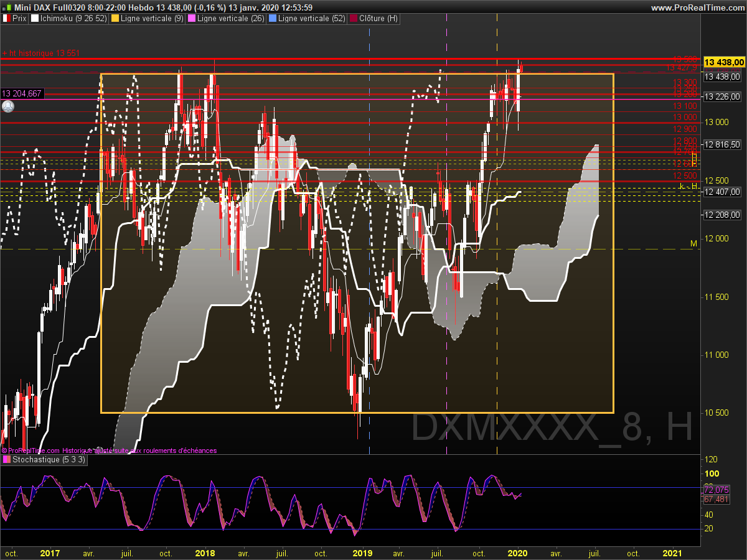Click the Ligne verticale (52) blue legend entry

[x=306, y=19]
